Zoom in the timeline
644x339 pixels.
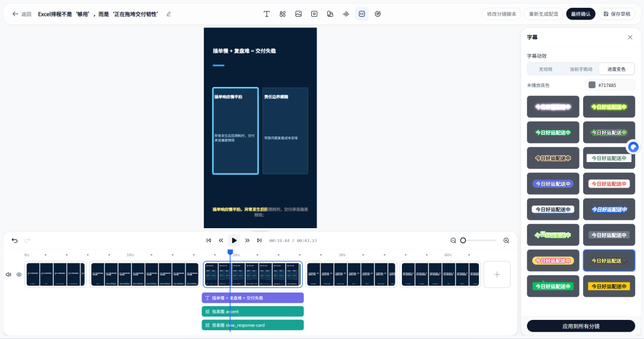click(x=506, y=241)
